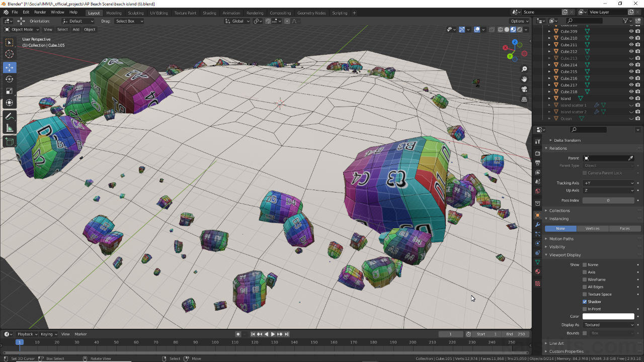Uncheck the Shadow checkbox
This screenshot has width=644, height=362.
tap(585, 302)
